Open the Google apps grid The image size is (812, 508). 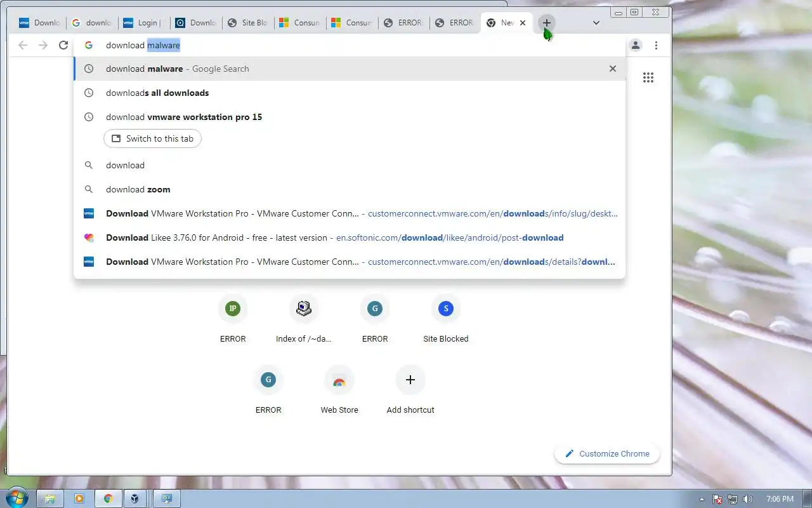tap(648, 77)
